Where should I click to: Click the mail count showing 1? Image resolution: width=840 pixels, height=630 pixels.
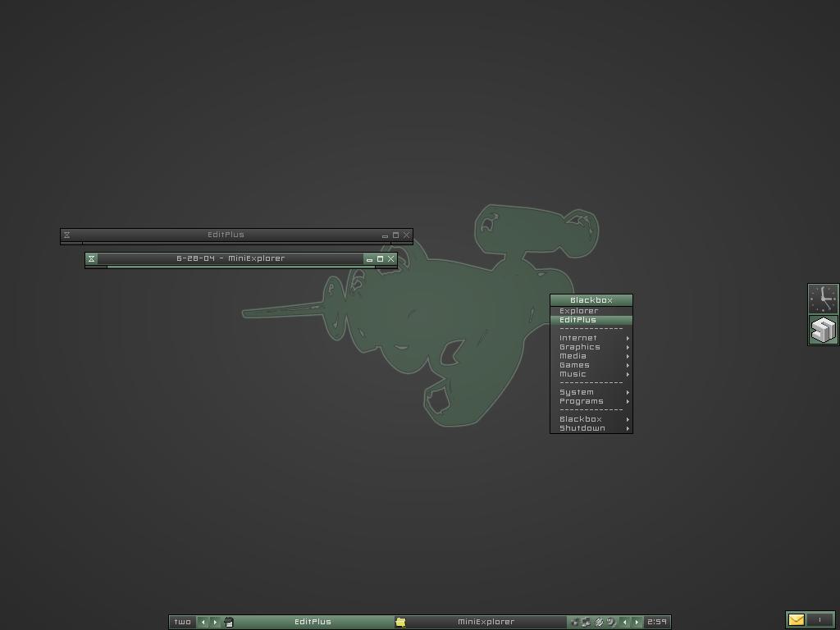(x=819, y=620)
